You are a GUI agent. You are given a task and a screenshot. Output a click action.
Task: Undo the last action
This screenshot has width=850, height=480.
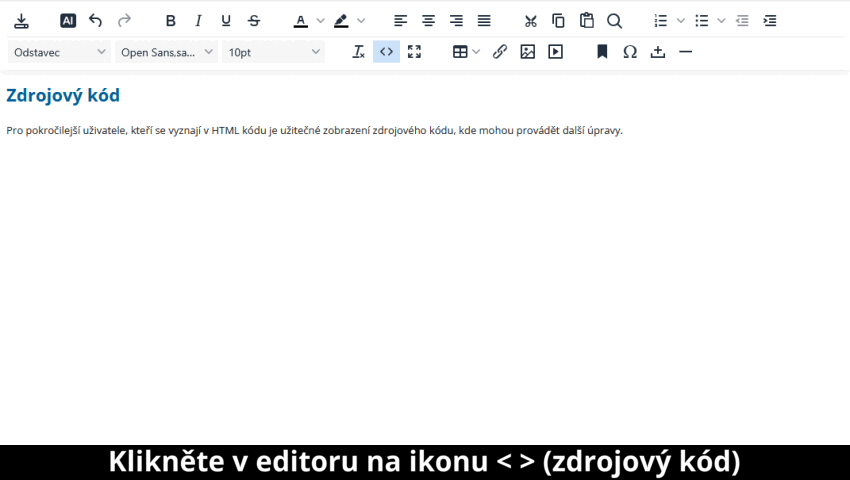coord(95,21)
